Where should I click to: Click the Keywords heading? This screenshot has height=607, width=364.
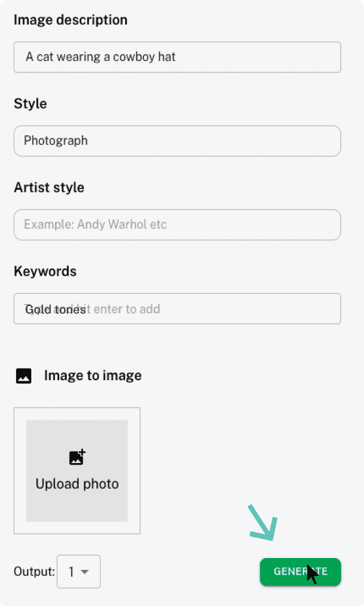click(x=45, y=271)
